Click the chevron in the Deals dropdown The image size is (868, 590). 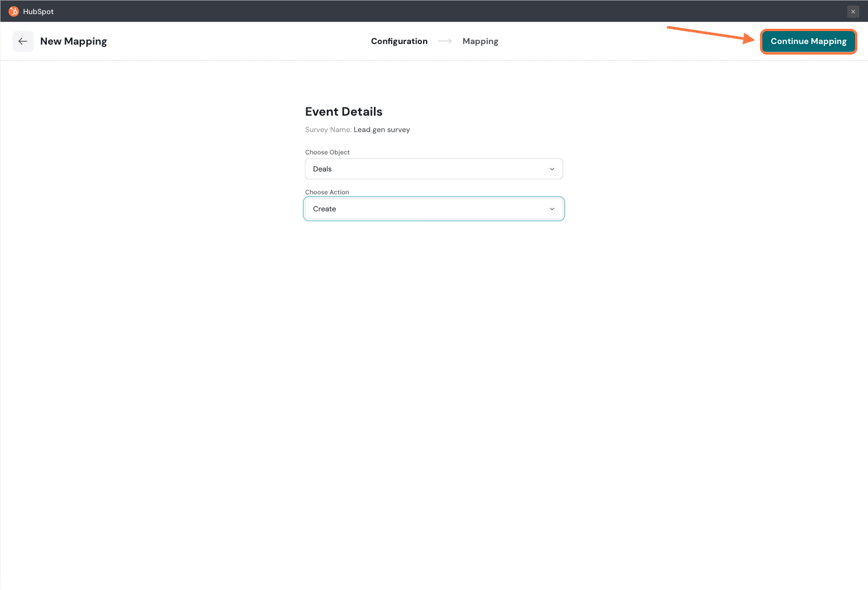(552, 169)
